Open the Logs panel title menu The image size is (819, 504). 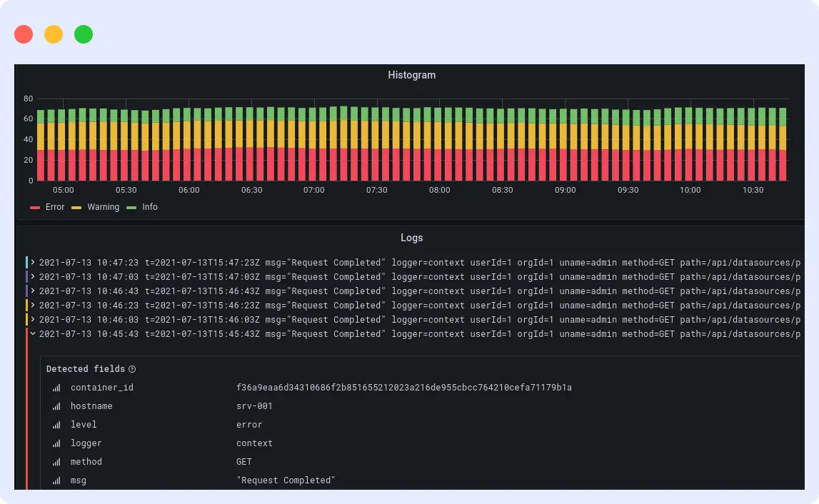coord(411,238)
